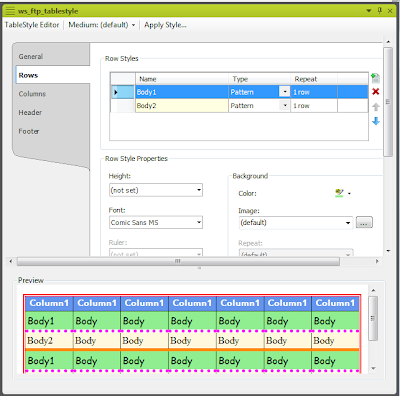Select the Body2 name cell
The height and width of the screenshot is (396, 400).
[182, 106]
